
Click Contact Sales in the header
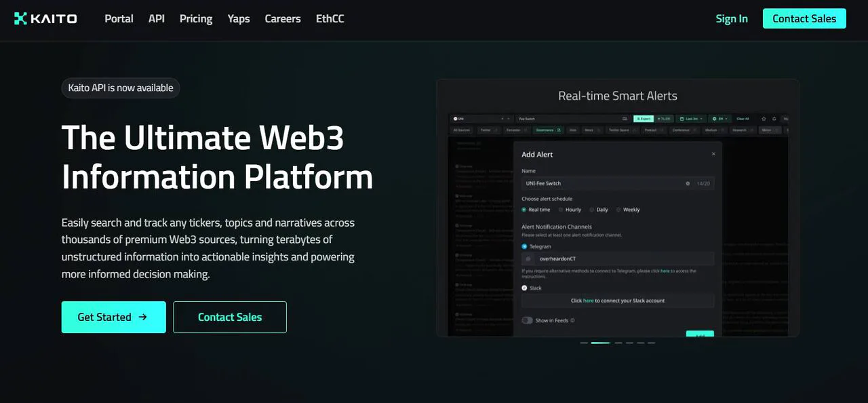coord(804,18)
